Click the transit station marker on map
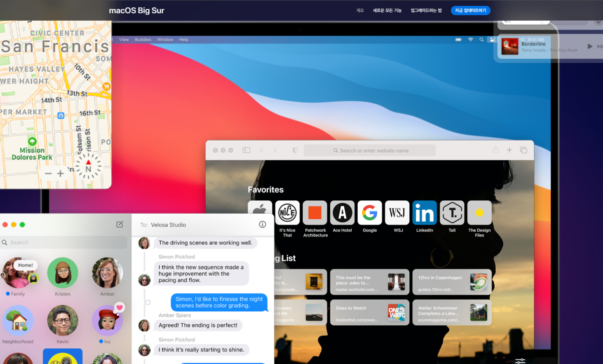603x364 pixels. (61, 115)
